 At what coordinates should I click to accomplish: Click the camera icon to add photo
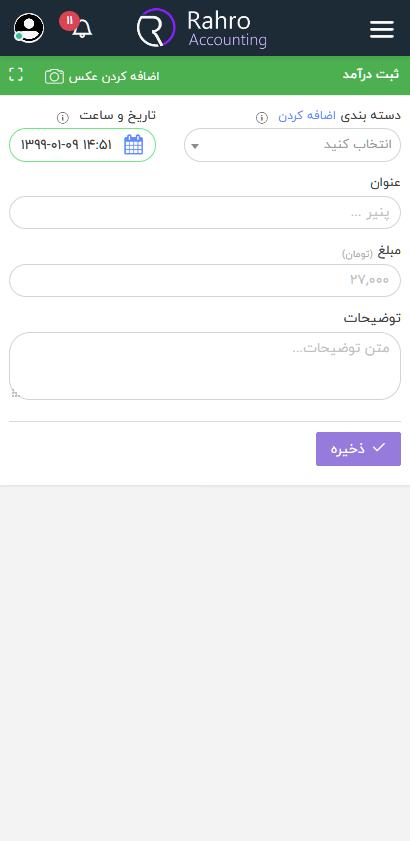(54, 76)
